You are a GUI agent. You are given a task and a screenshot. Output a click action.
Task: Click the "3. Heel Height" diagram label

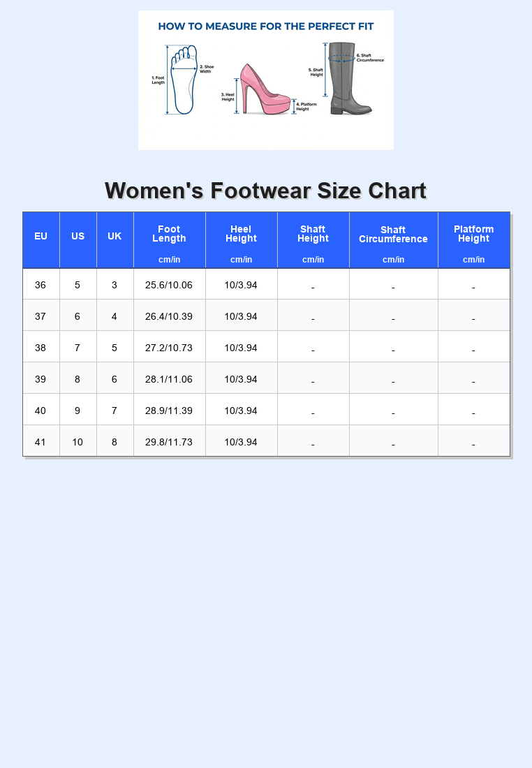[228, 97]
